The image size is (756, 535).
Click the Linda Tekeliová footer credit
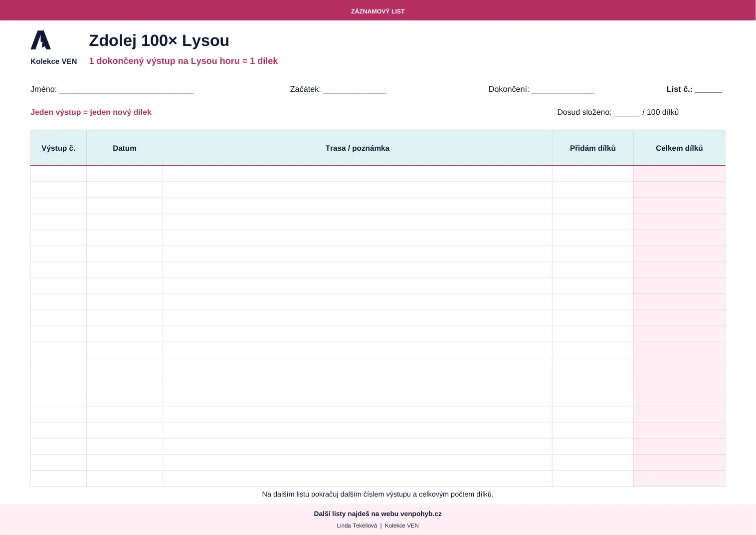tap(378, 526)
